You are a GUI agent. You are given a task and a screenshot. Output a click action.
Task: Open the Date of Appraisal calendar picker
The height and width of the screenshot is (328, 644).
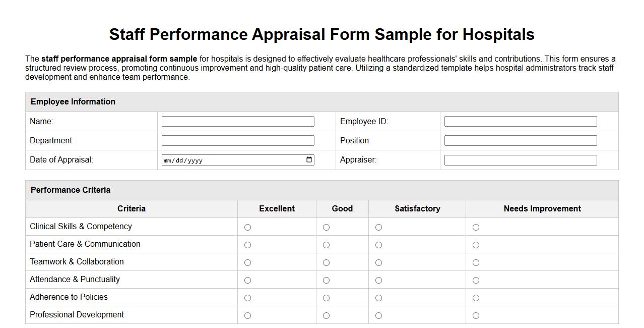click(308, 159)
